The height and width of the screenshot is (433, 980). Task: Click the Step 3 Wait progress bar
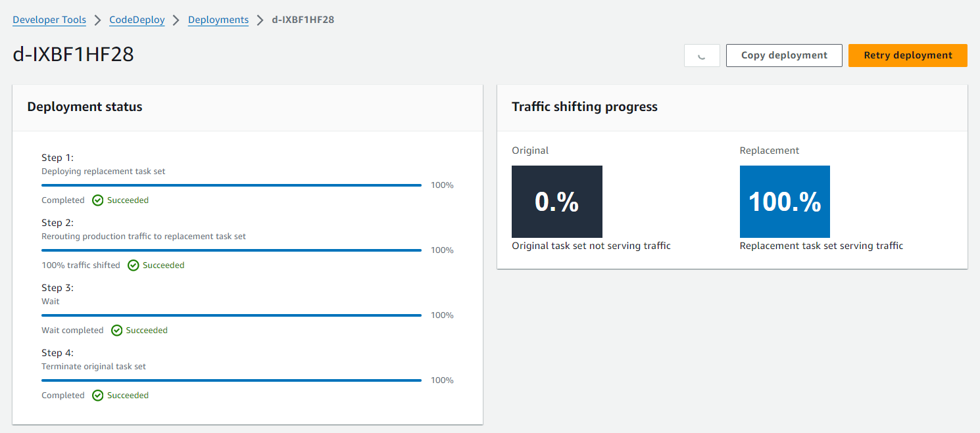(232, 315)
